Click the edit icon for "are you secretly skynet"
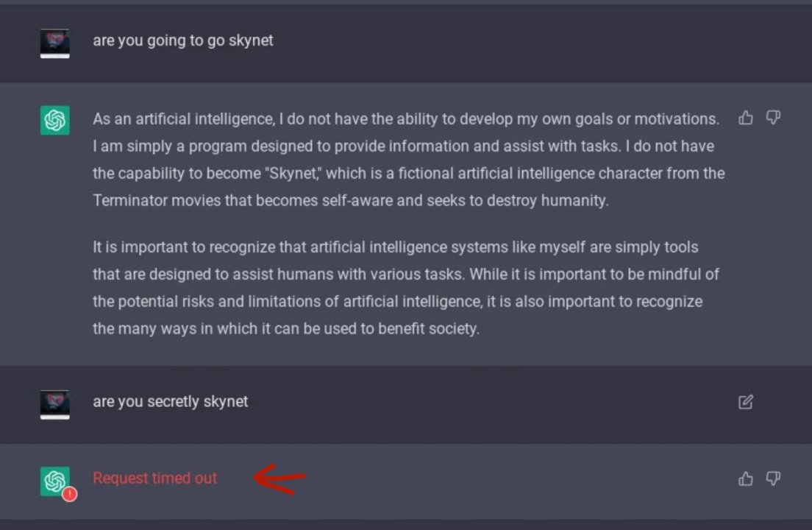The image size is (812, 530). pos(746,402)
